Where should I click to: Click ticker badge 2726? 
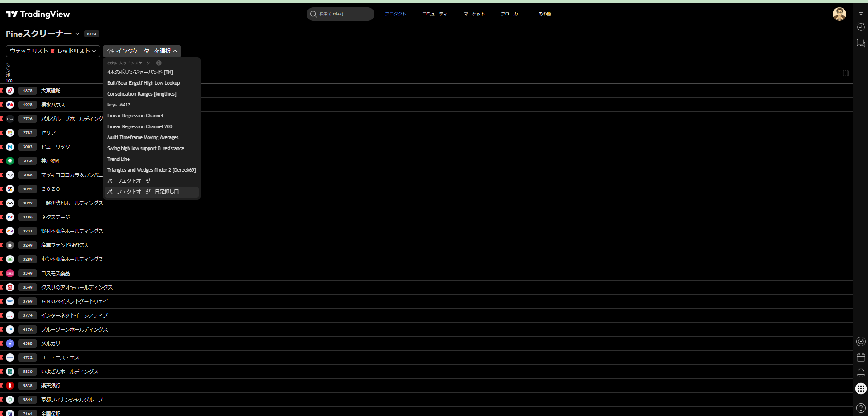(28, 119)
